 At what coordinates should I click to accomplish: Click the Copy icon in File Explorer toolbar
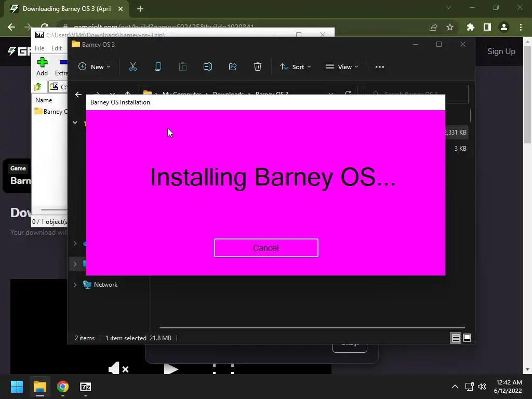tap(158, 67)
